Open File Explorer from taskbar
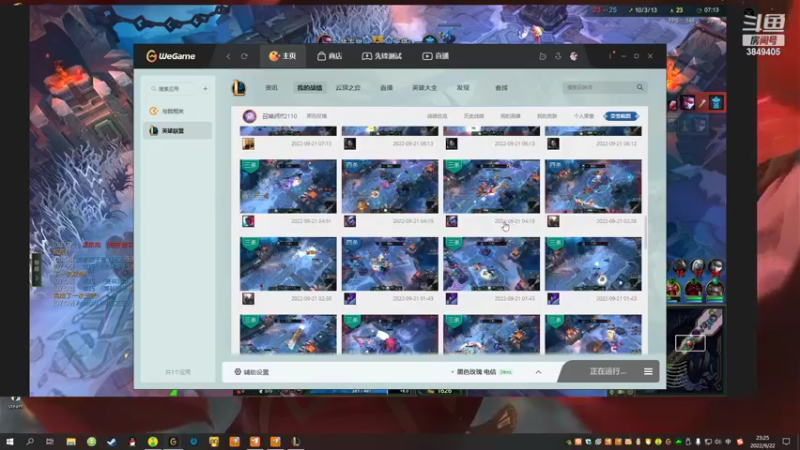800x450 pixels. click(x=71, y=441)
